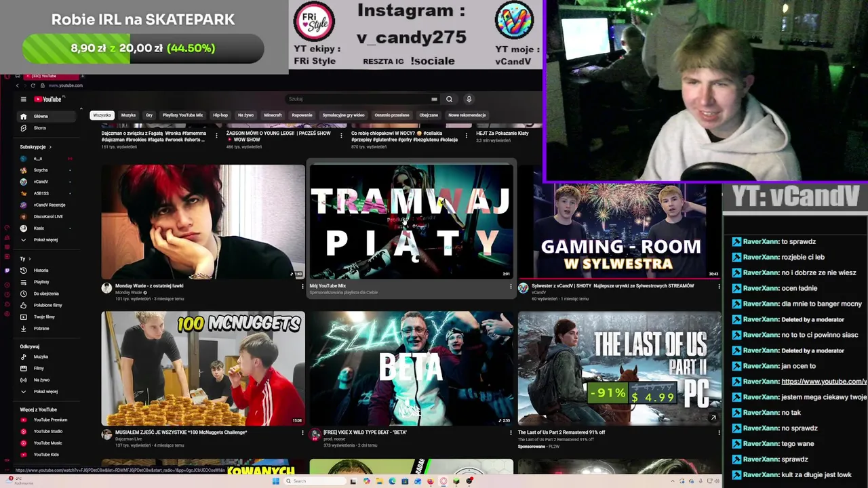Select the Obejrzane filter chip
The height and width of the screenshot is (488, 868).
tap(429, 115)
